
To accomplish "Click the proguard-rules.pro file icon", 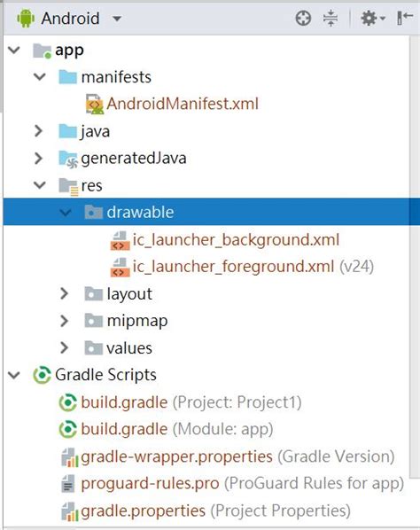I will coord(68,484).
